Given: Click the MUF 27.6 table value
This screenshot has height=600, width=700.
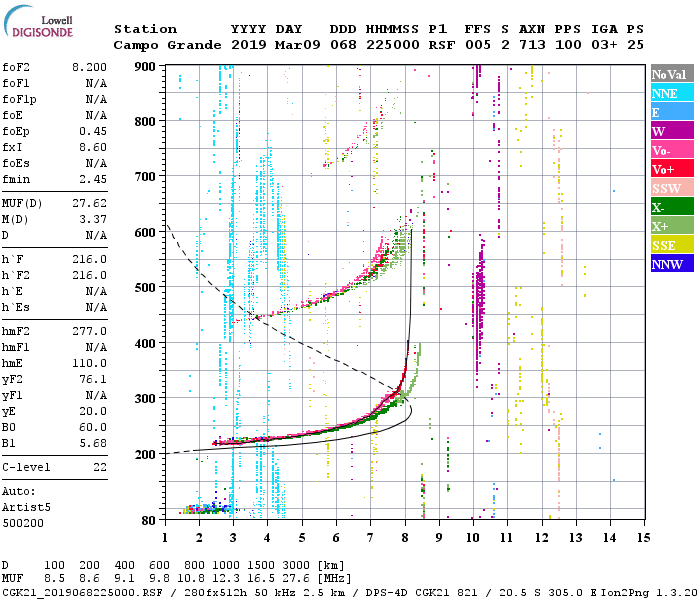Looking at the screenshot, I should pos(296,579).
